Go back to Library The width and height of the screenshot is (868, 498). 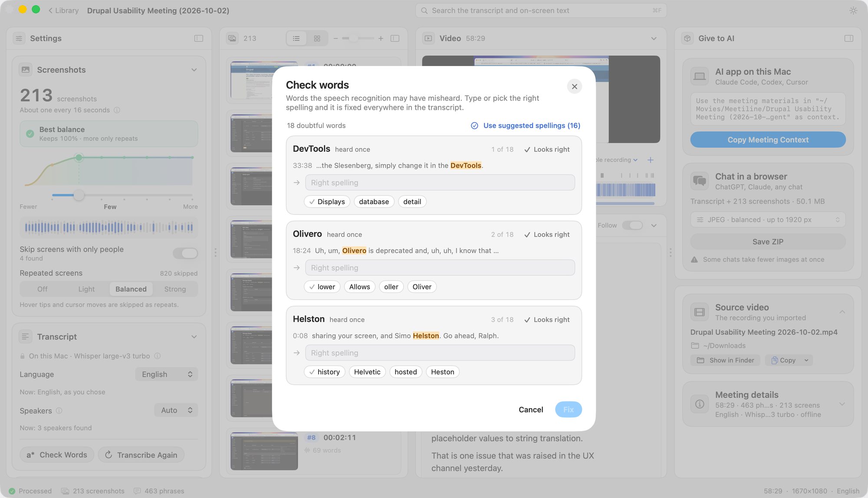(63, 10)
